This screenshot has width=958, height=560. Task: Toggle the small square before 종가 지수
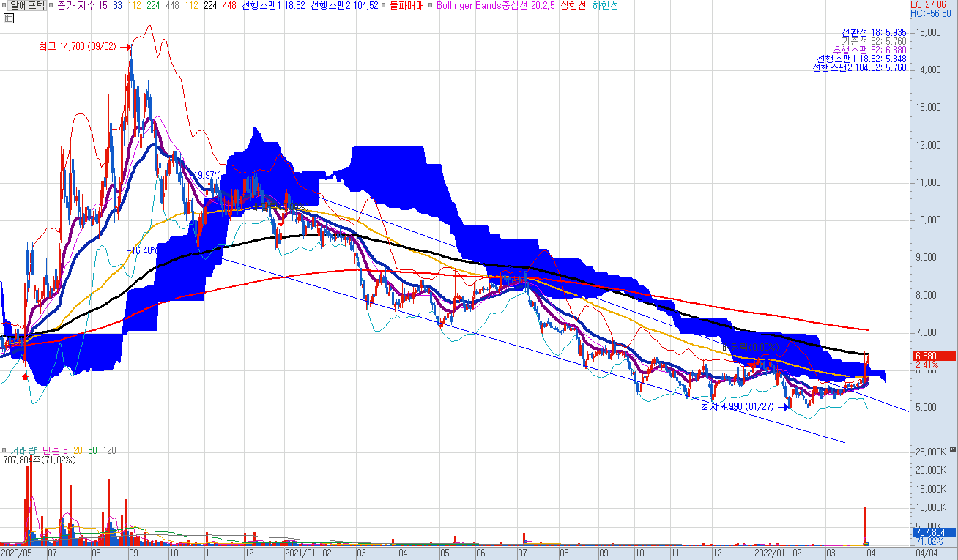(51, 5)
